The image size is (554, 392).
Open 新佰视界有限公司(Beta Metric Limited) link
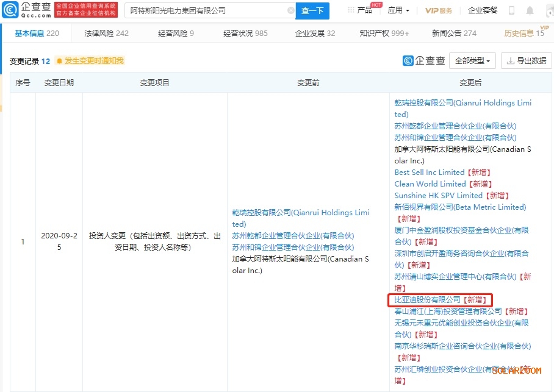pyautogui.click(x=460, y=207)
